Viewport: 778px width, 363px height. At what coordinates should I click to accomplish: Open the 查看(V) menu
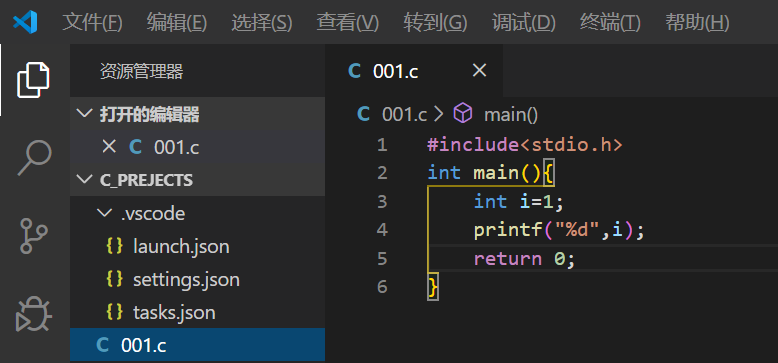(348, 23)
